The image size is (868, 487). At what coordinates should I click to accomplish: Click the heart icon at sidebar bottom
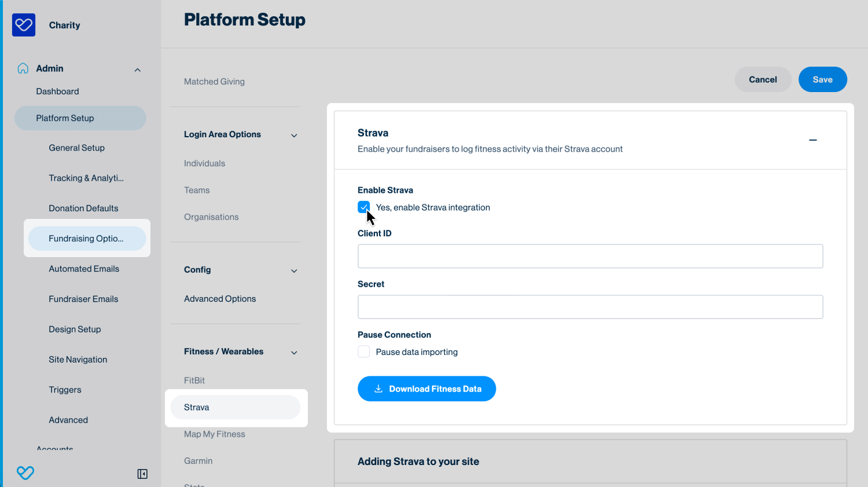tap(25, 473)
